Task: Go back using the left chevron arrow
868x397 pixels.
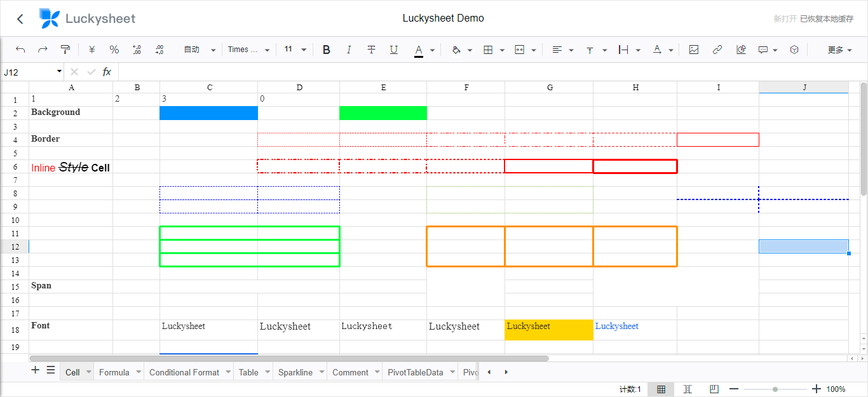Action: click(20, 19)
